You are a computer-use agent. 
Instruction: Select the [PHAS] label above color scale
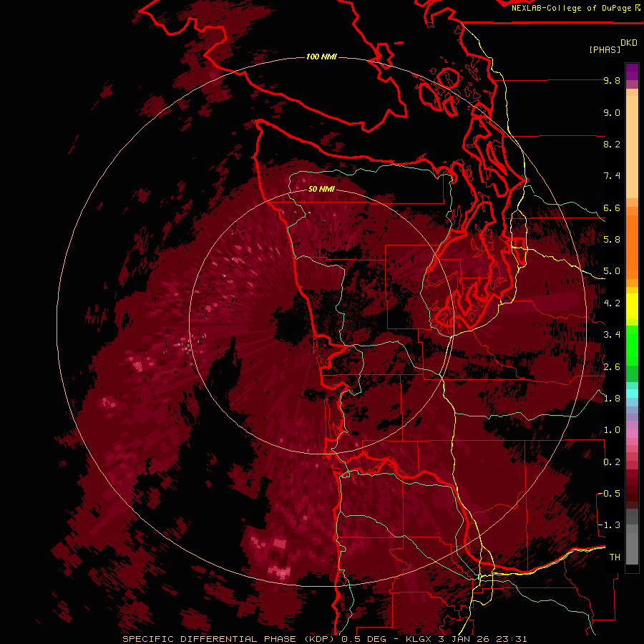[x=605, y=49]
